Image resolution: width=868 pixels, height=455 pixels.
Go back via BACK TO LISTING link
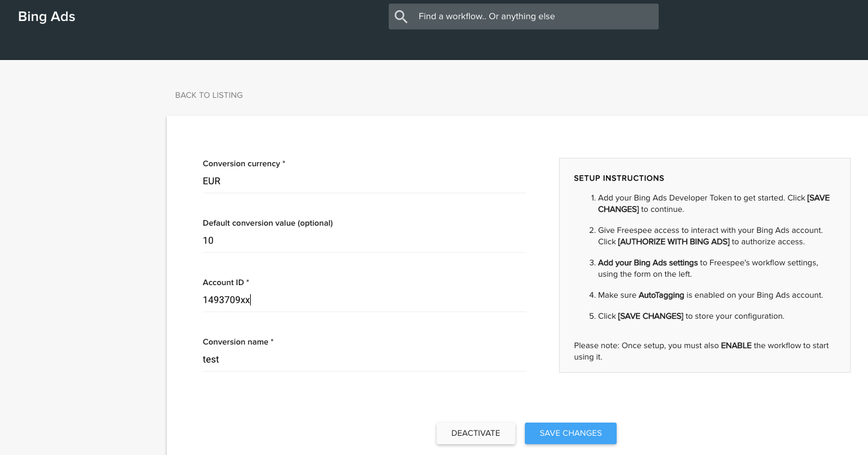click(x=209, y=95)
